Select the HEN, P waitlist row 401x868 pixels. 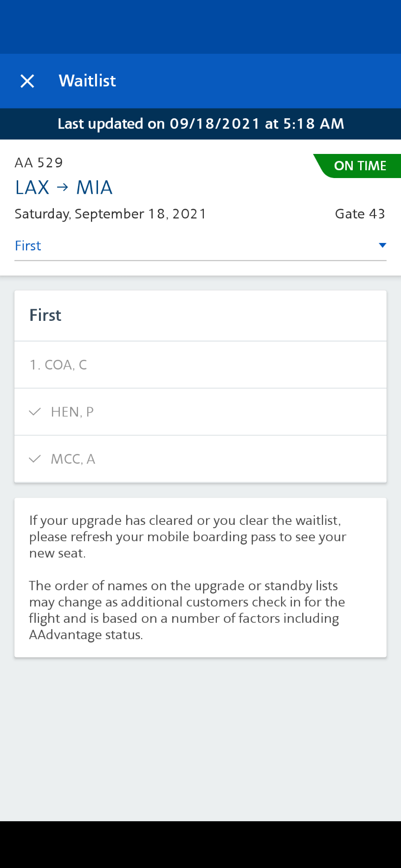[200, 412]
